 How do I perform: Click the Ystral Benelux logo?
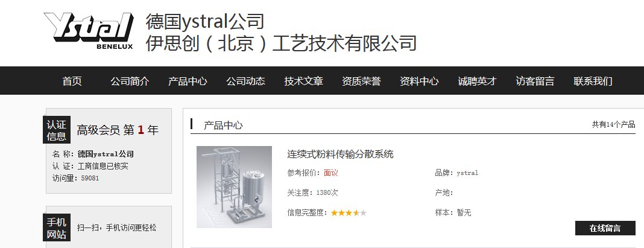[89, 31]
